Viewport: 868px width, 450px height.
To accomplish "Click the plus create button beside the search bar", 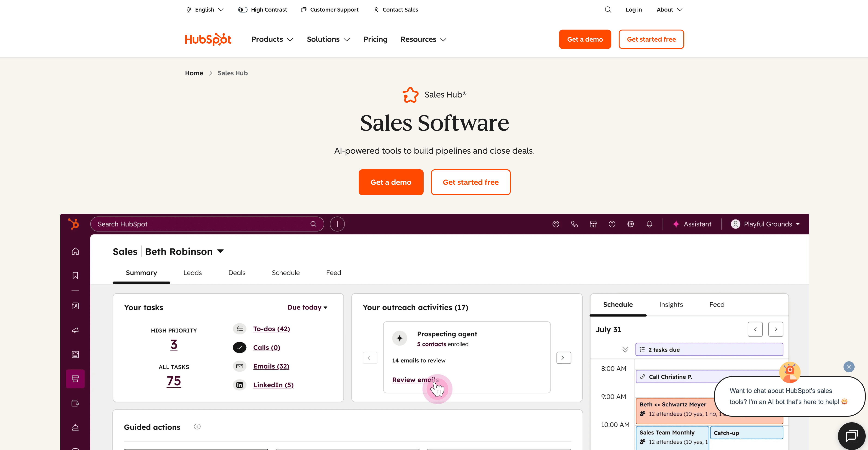I will point(337,224).
